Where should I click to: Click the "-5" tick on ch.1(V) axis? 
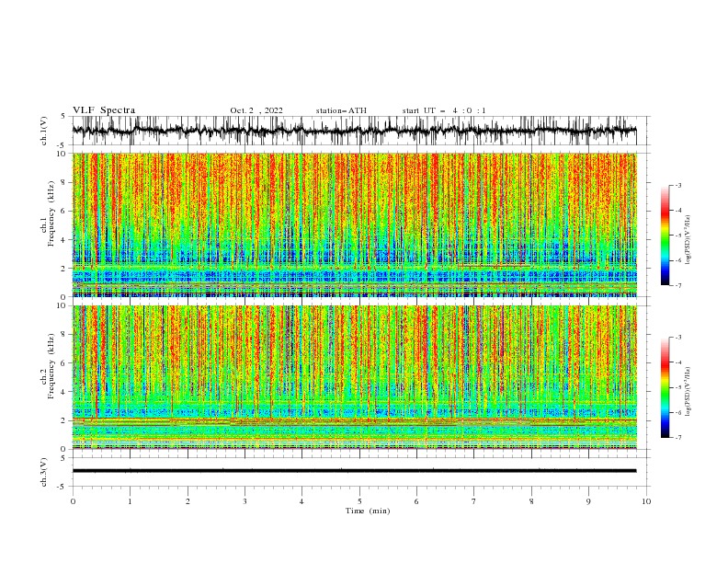click(x=63, y=145)
